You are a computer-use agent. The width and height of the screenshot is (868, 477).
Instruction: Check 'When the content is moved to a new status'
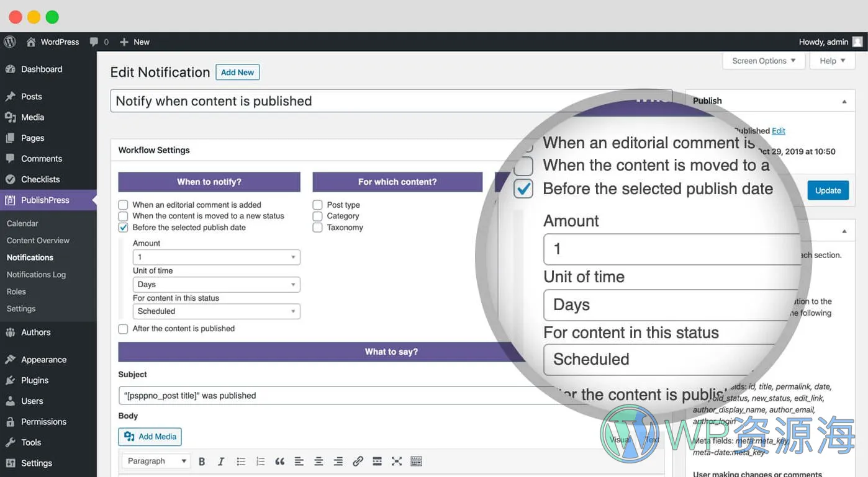pos(123,216)
